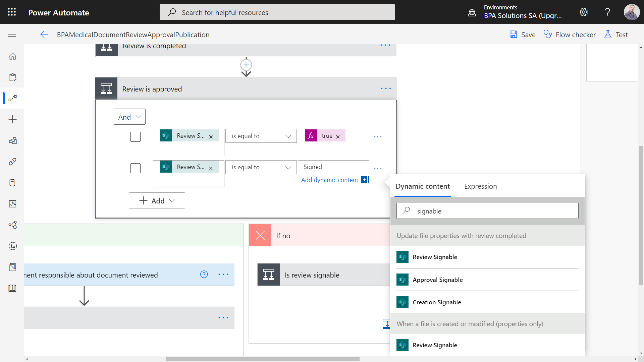
Task: Click the Review is approved condition icon
Action: point(106,88)
